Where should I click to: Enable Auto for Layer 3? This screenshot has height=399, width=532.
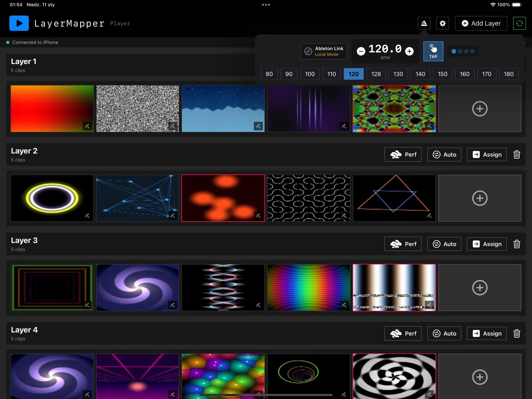(444, 244)
